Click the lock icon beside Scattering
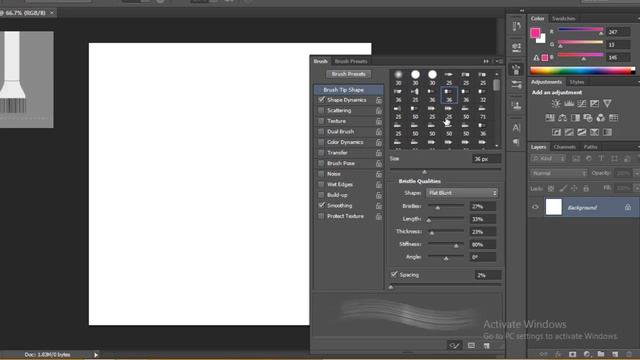 tap(379, 111)
